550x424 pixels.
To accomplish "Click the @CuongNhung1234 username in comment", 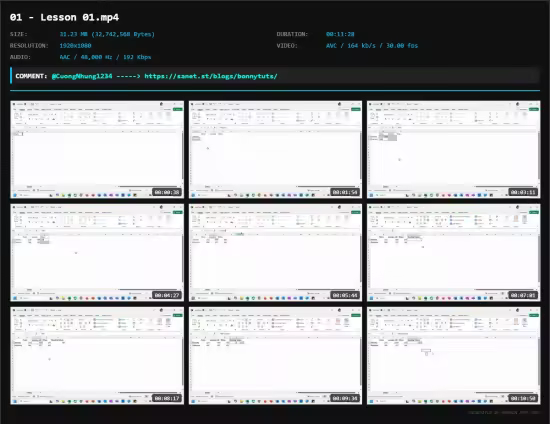I will (82, 76).
